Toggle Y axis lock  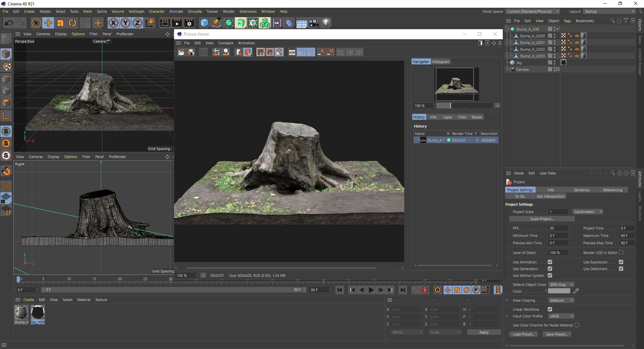(x=125, y=23)
